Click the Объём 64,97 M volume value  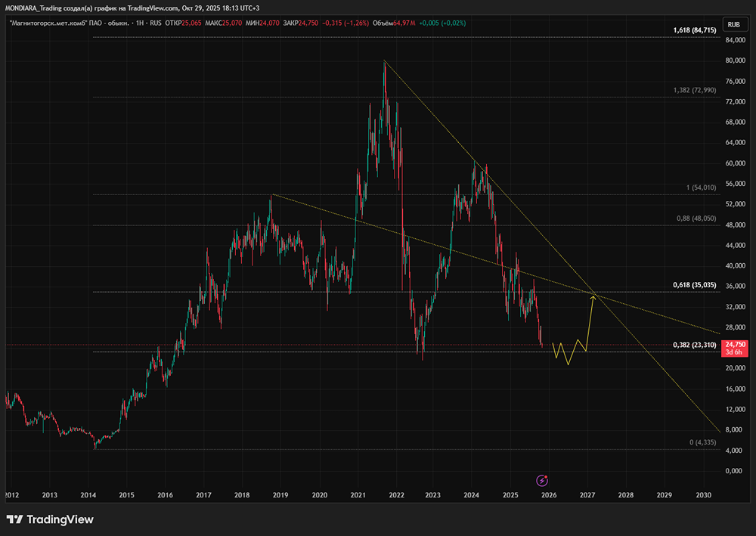(x=395, y=23)
